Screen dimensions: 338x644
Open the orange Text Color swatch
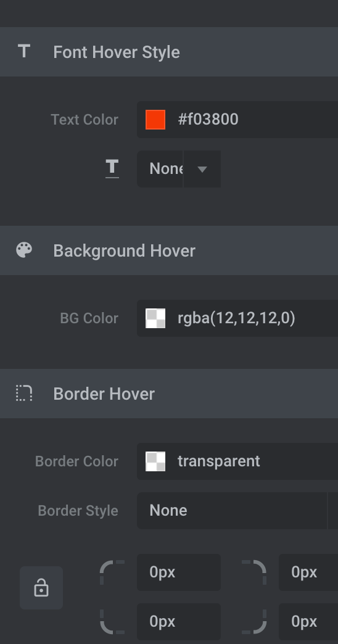click(155, 120)
